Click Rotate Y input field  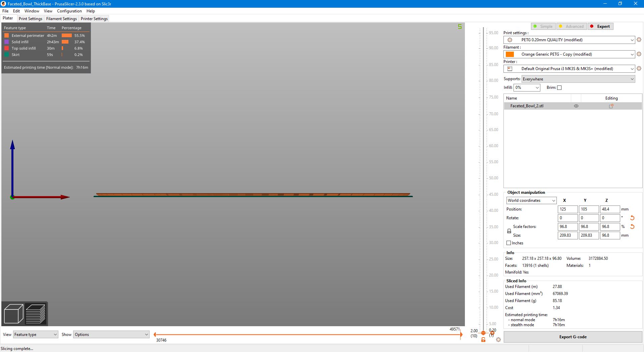tap(589, 218)
